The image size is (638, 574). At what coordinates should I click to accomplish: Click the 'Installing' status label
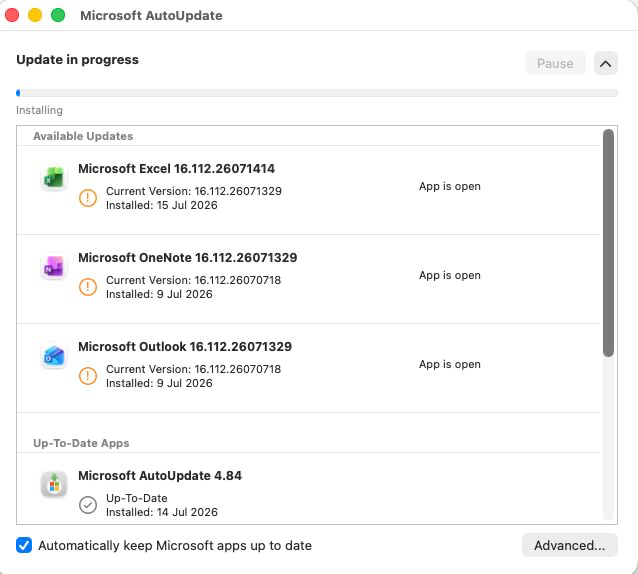39,110
